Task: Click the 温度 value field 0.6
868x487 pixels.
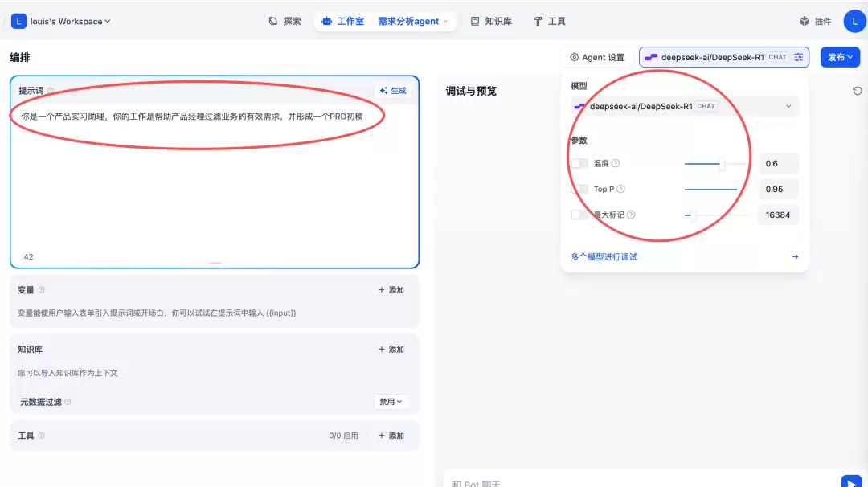Action: [x=778, y=163]
